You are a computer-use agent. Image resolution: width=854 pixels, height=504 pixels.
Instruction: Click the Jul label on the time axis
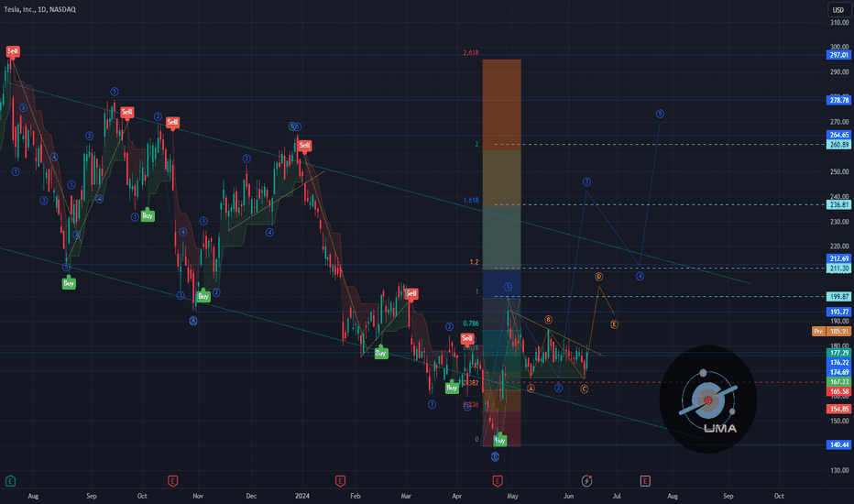coord(617,496)
